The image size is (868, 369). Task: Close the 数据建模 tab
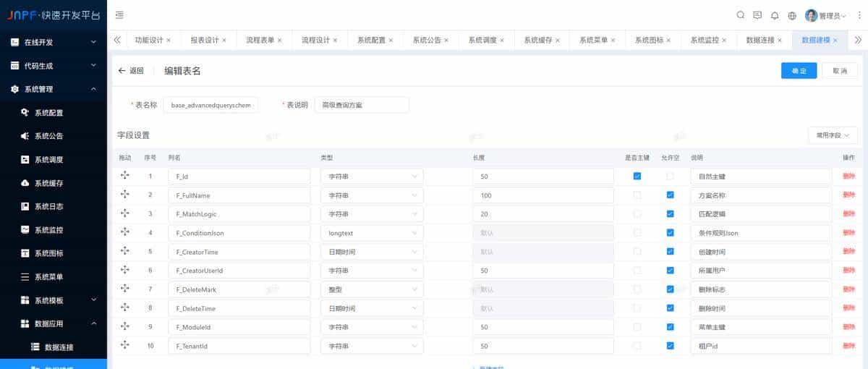[x=835, y=41]
